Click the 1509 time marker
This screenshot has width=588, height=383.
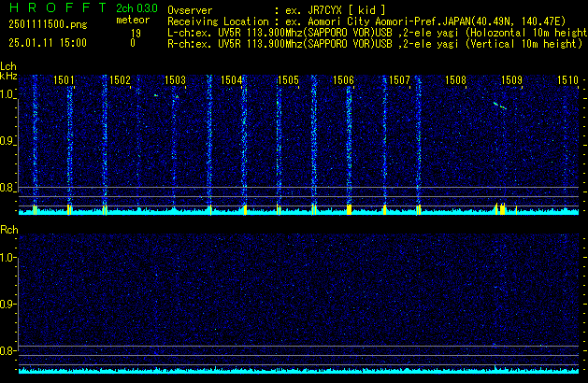[512, 80]
